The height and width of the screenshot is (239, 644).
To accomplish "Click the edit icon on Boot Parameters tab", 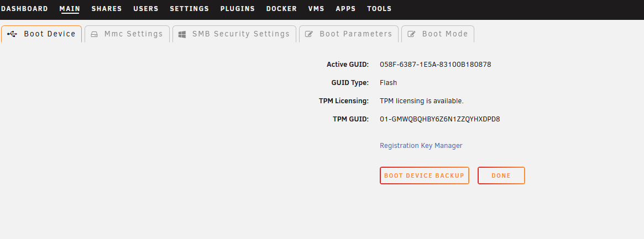I will (x=309, y=34).
